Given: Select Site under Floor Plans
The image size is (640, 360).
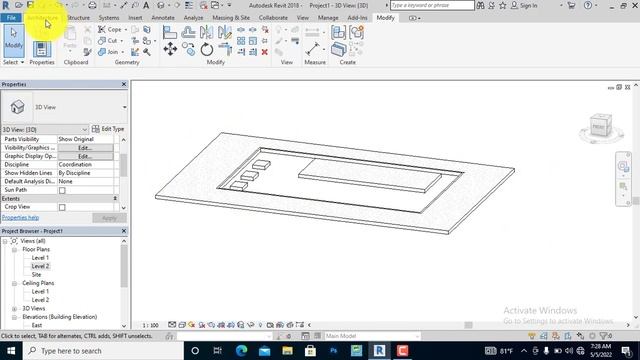Looking at the screenshot, I should (x=36, y=275).
